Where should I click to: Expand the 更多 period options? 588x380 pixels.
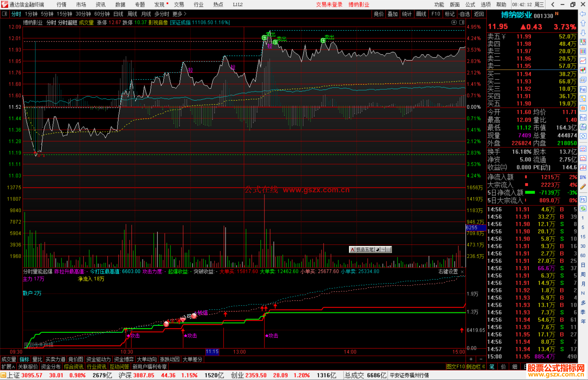(179, 14)
